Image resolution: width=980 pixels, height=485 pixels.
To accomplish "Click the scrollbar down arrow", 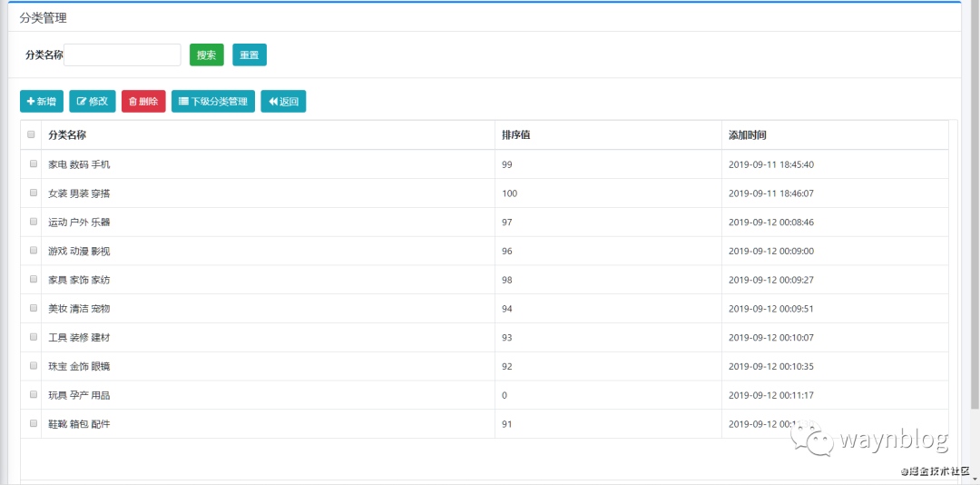I will coord(975,480).
